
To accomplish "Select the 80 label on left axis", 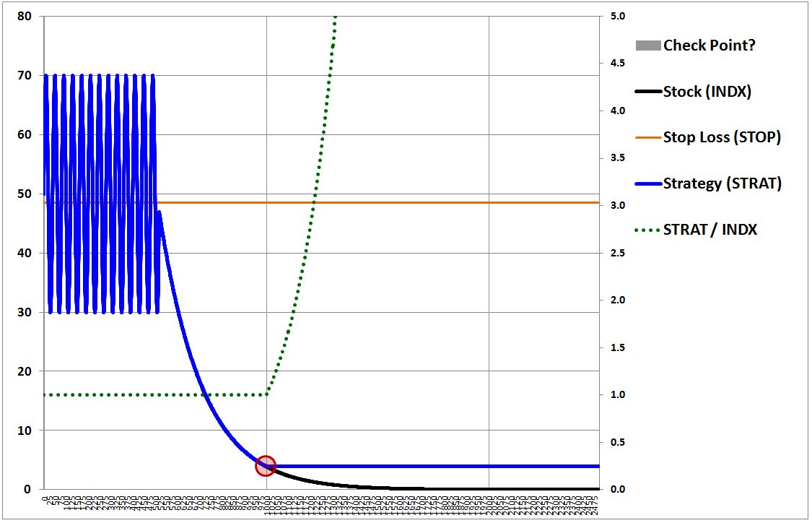I will (23, 16).
